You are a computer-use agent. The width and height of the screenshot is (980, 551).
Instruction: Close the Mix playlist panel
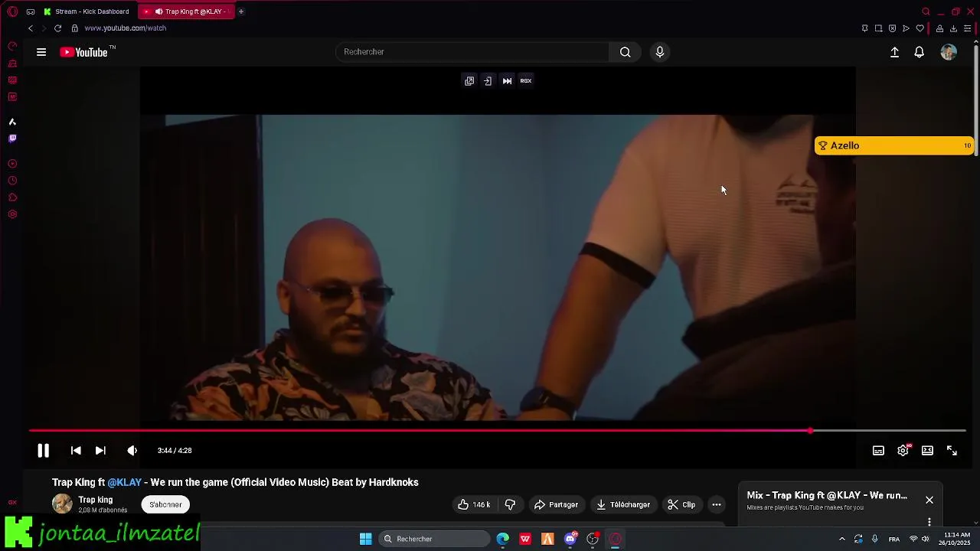929,500
